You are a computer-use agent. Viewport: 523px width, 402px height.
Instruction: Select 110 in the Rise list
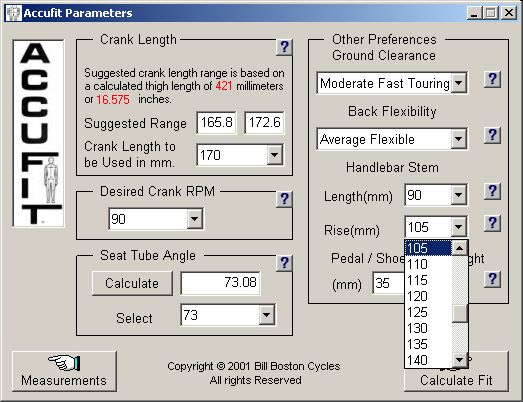429,264
